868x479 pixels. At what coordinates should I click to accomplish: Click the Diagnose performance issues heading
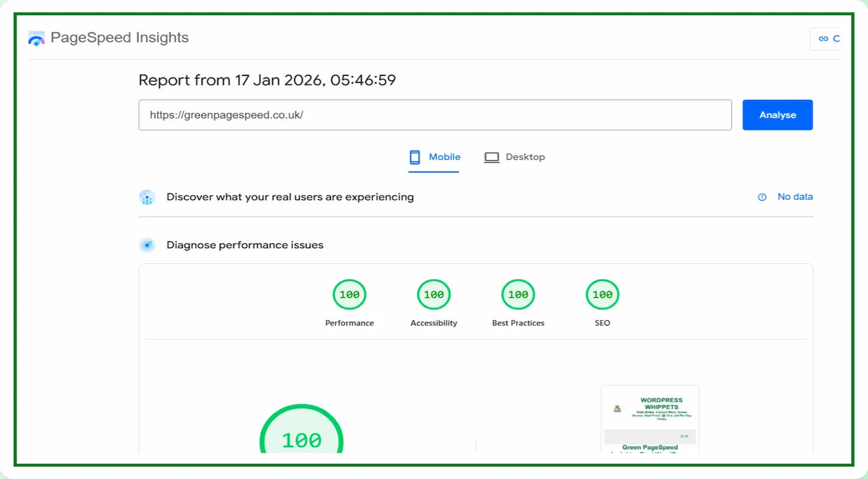pos(245,245)
